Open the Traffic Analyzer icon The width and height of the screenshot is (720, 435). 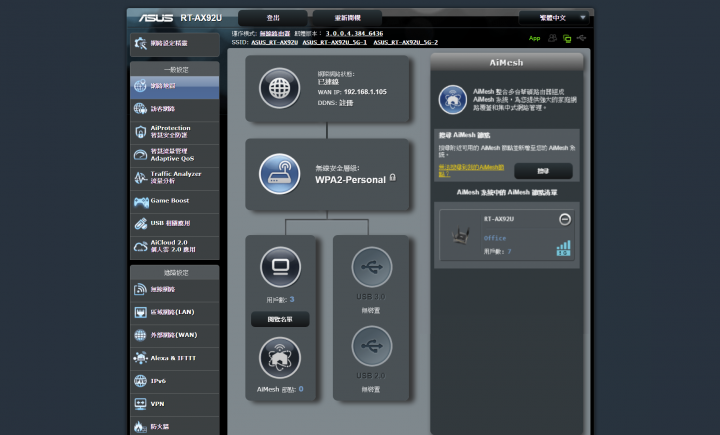(140, 178)
